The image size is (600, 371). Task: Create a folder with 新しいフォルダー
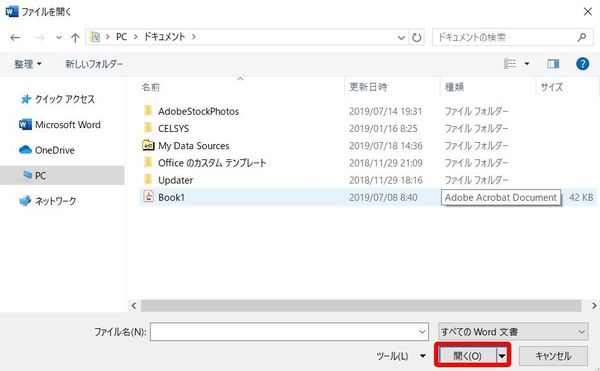[x=94, y=64]
